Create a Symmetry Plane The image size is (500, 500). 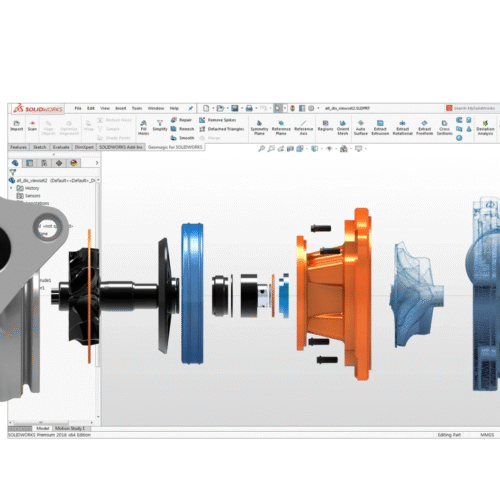259,128
